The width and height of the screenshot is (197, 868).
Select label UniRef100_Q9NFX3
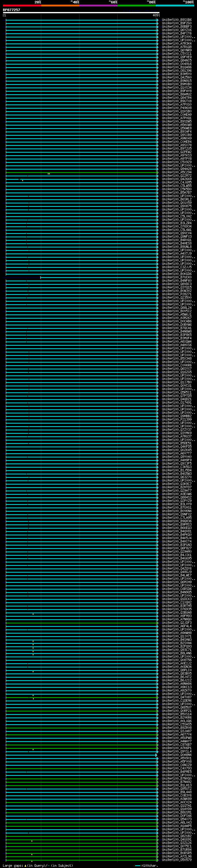[176, 236]
